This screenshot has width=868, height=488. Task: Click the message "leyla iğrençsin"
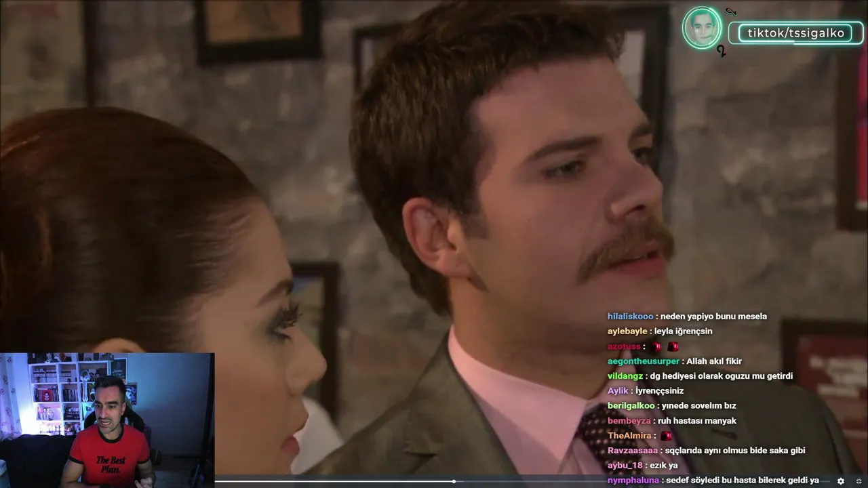click(683, 331)
